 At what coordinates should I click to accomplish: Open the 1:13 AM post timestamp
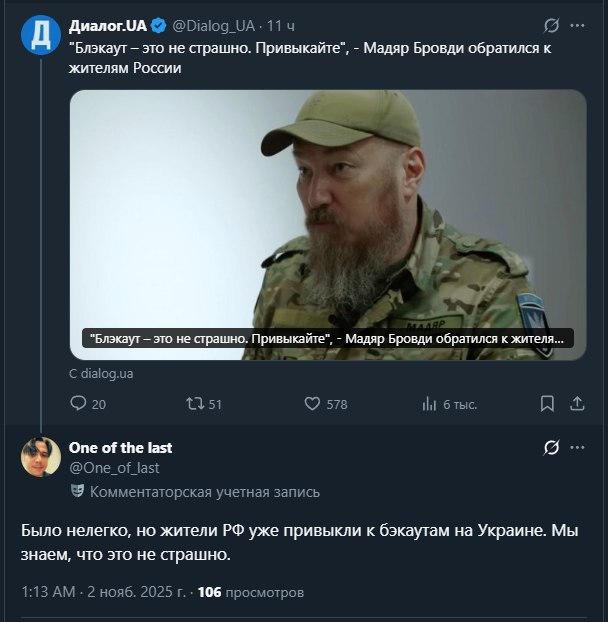click(48, 592)
